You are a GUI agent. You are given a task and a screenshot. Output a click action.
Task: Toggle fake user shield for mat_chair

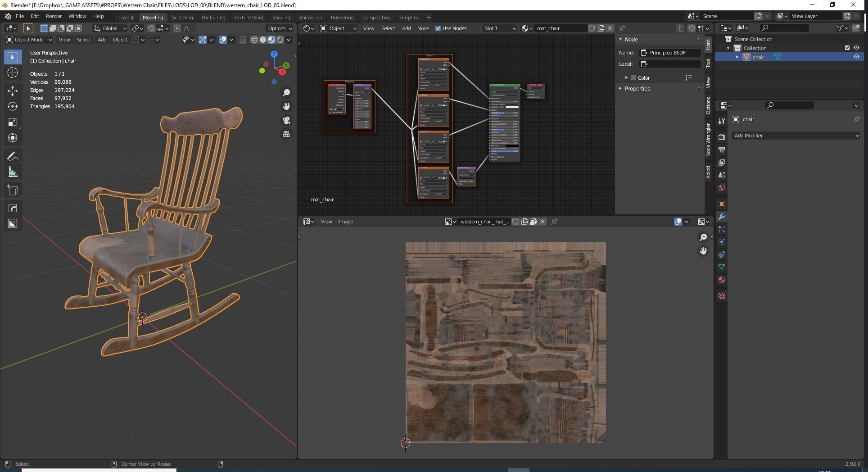592,28
